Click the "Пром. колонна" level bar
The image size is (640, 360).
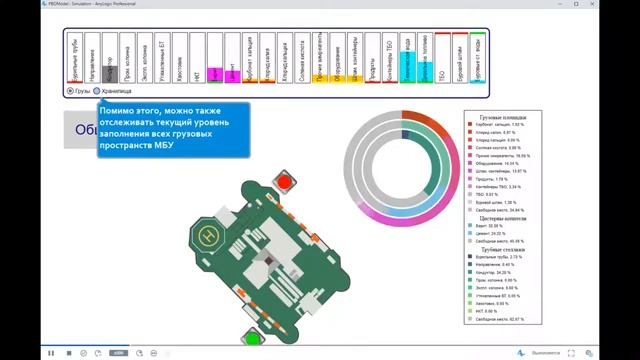pyautogui.click(x=127, y=58)
